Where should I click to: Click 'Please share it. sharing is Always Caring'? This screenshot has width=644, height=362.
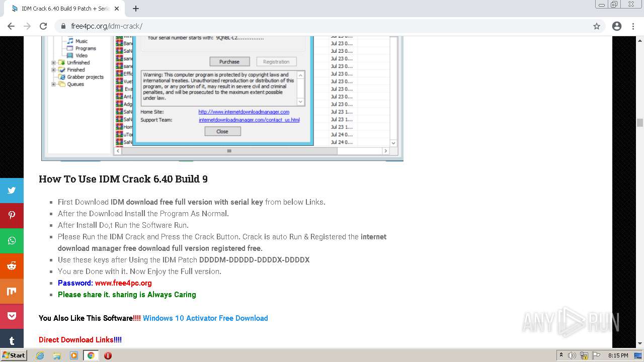127,295
